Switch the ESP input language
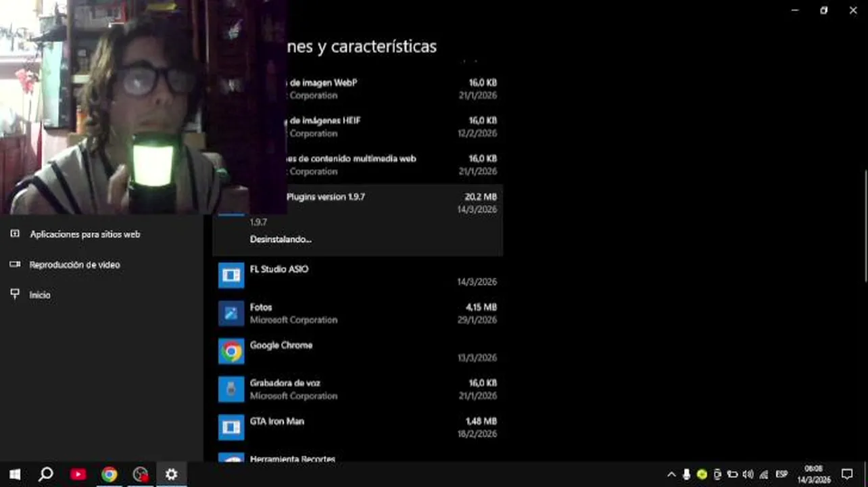This screenshot has height=487, width=868. [x=781, y=474]
